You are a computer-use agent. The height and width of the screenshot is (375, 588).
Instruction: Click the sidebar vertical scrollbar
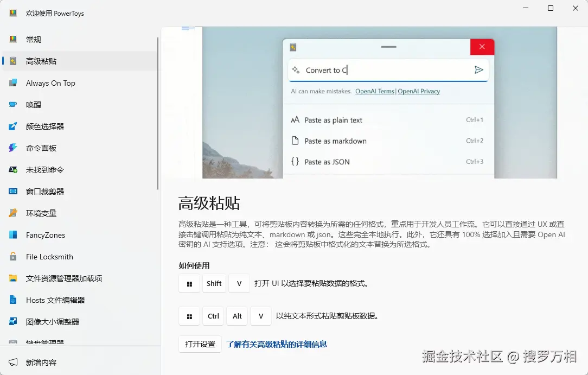pos(158,112)
